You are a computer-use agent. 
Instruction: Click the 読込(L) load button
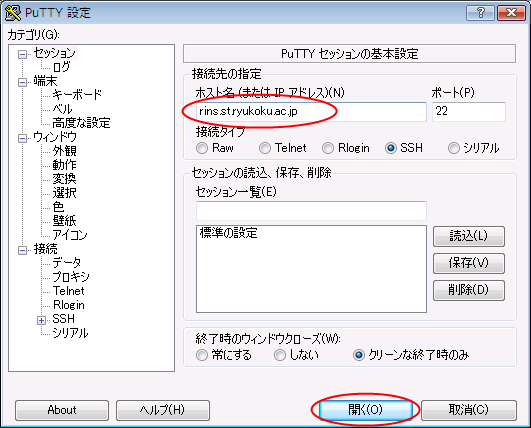pyautogui.click(x=469, y=236)
